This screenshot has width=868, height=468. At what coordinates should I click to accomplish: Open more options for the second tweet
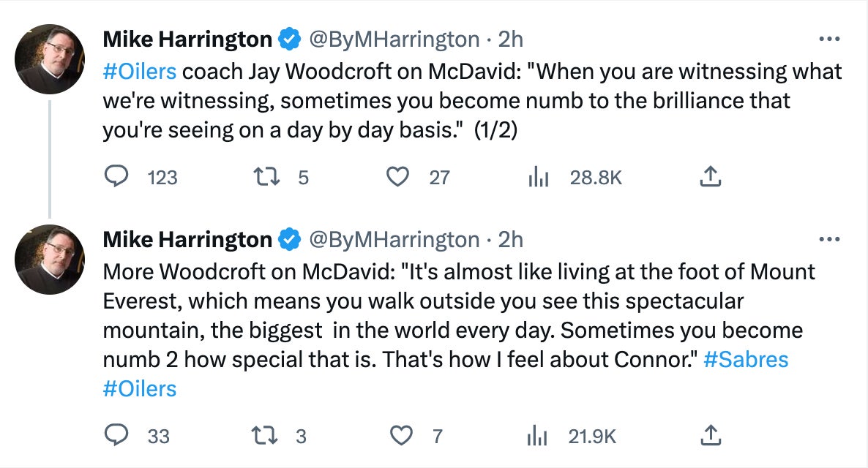[829, 239]
